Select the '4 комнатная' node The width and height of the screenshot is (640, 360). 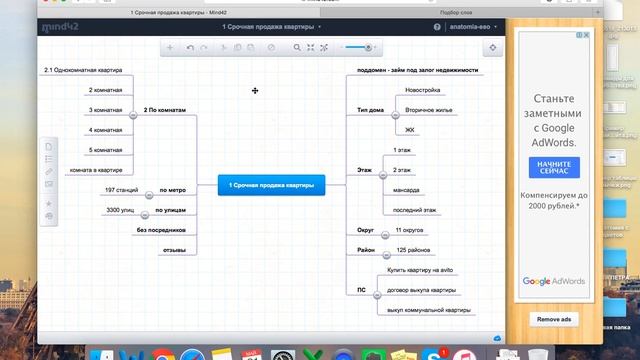(106, 130)
